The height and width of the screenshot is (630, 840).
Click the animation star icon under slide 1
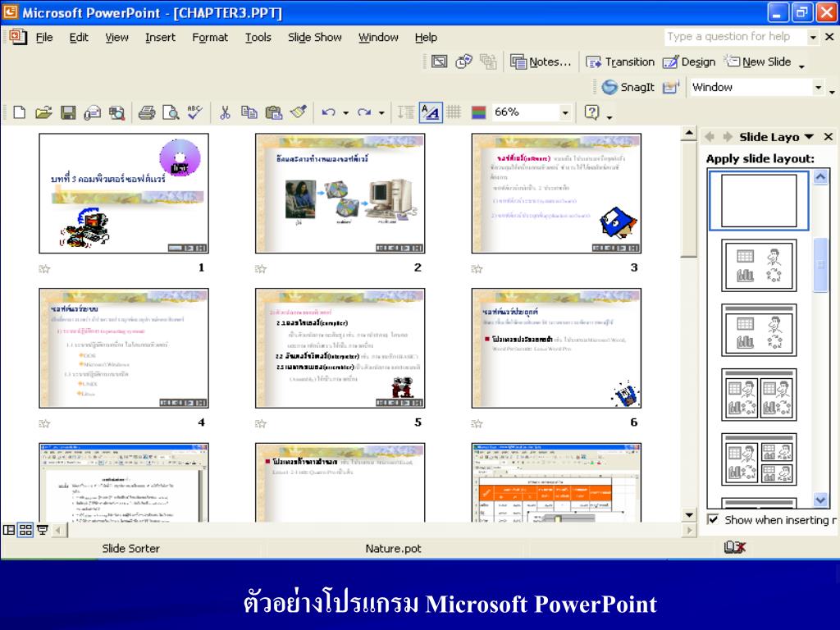[x=44, y=268]
